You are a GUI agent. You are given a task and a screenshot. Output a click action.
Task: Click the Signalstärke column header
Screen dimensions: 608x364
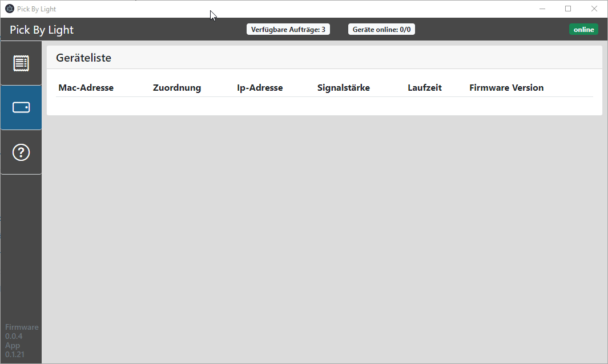(344, 88)
